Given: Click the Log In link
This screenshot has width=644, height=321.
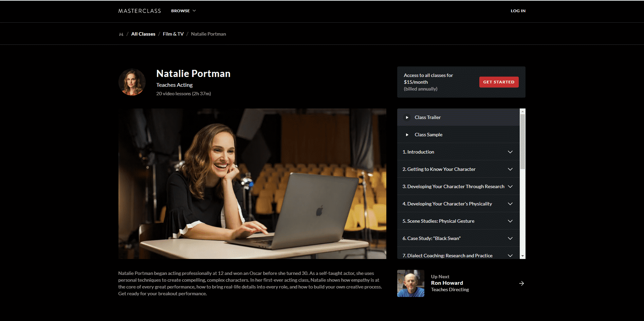Looking at the screenshot, I should (x=518, y=11).
